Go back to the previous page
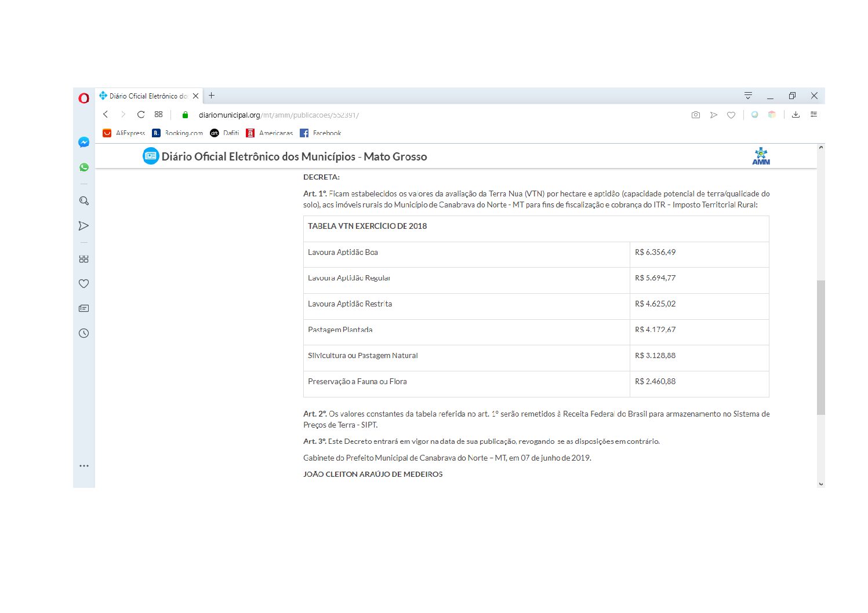868x613 pixels. click(x=106, y=115)
